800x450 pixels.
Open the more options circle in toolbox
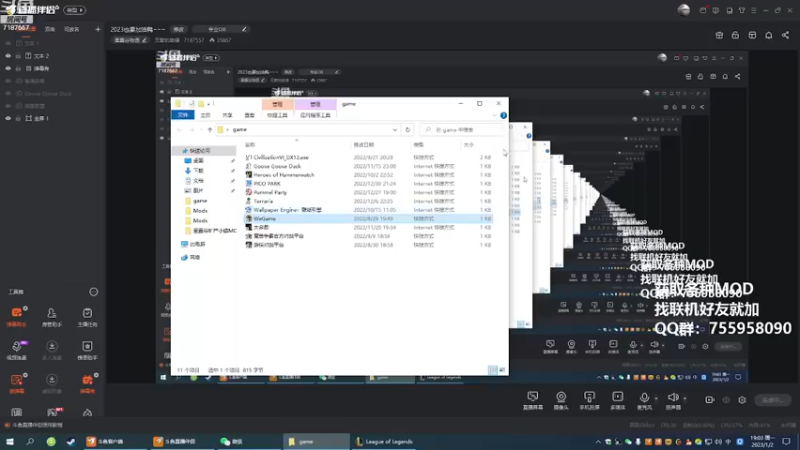pyautogui.click(x=93, y=292)
